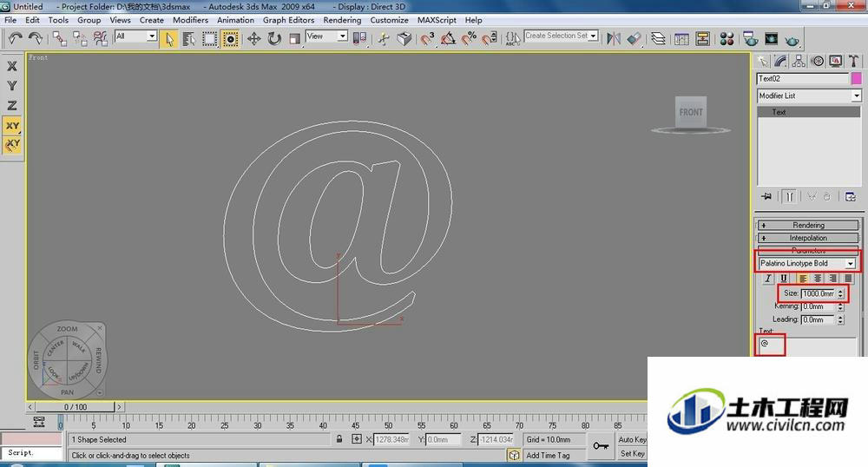Open the selection filter 'All' dropdown
Image resolution: width=868 pixels, height=467 pixels.
pos(152,36)
